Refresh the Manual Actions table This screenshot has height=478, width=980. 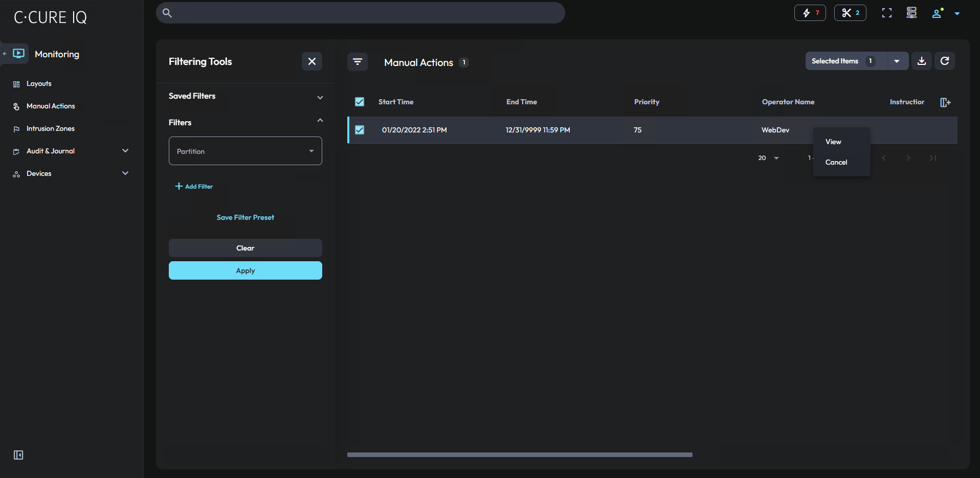pyautogui.click(x=945, y=61)
